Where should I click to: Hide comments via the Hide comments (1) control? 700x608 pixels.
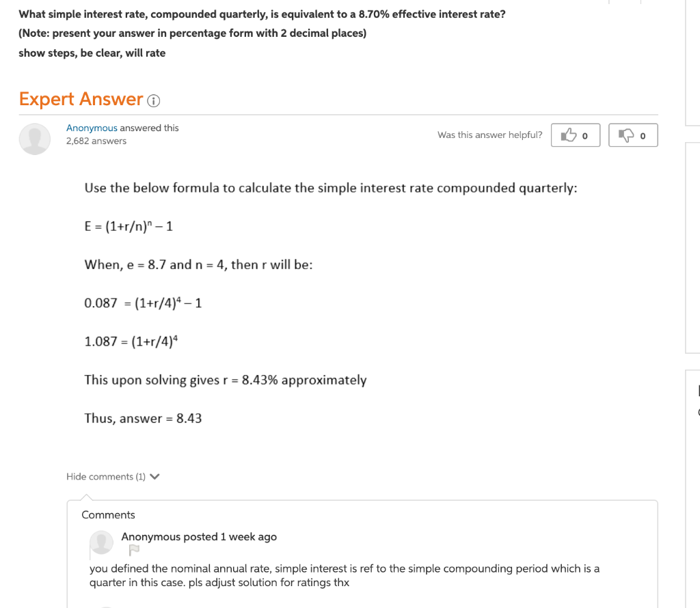107,476
